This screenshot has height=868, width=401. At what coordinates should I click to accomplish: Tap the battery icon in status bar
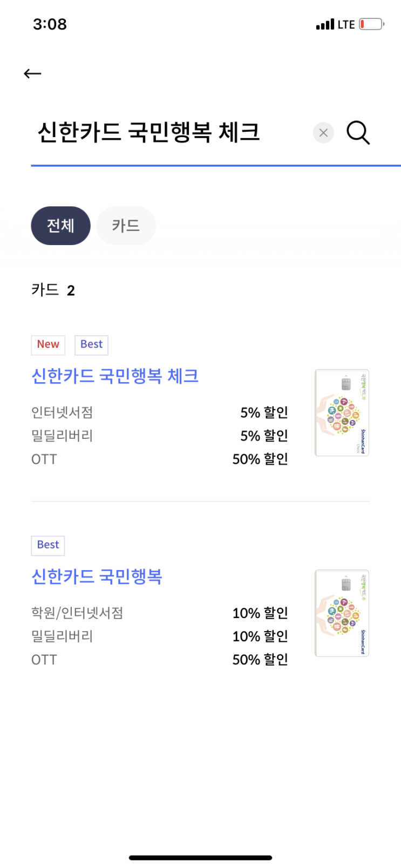pyautogui.click(x=371, y=24)
